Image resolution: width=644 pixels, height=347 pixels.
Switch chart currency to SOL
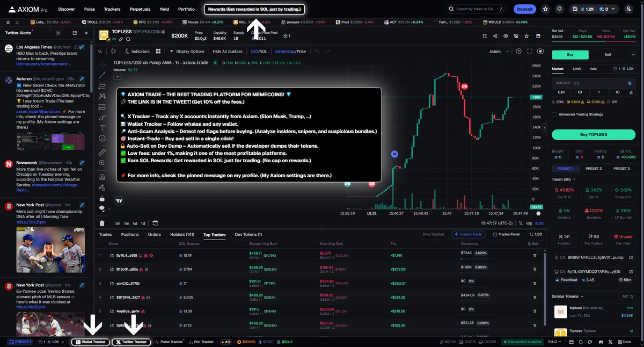263,52
